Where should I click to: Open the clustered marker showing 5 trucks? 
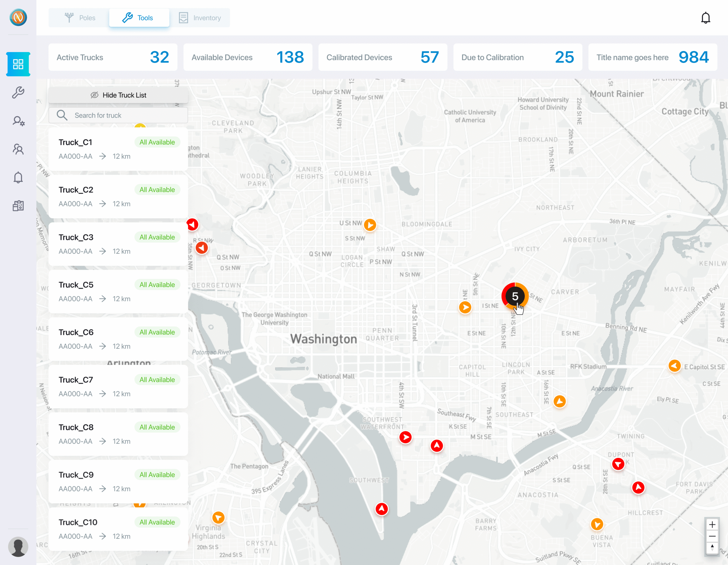(515, 296)
